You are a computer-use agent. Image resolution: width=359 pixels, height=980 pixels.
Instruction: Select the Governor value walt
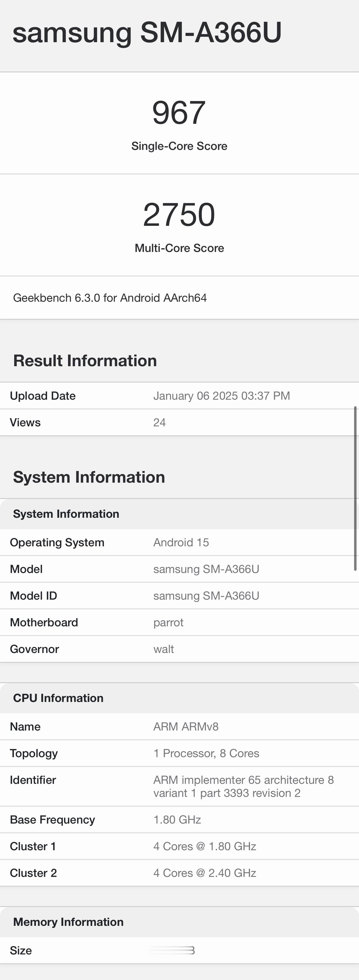(163, 649)
